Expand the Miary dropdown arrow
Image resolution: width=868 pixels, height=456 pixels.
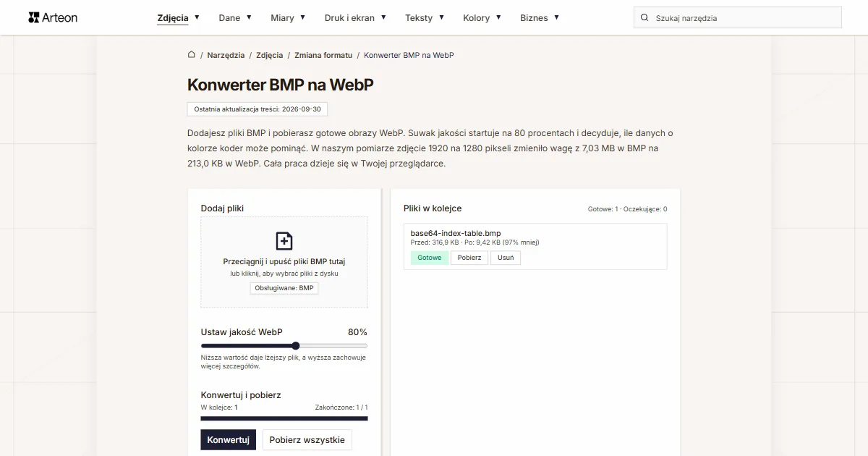[x=302, y=17]
